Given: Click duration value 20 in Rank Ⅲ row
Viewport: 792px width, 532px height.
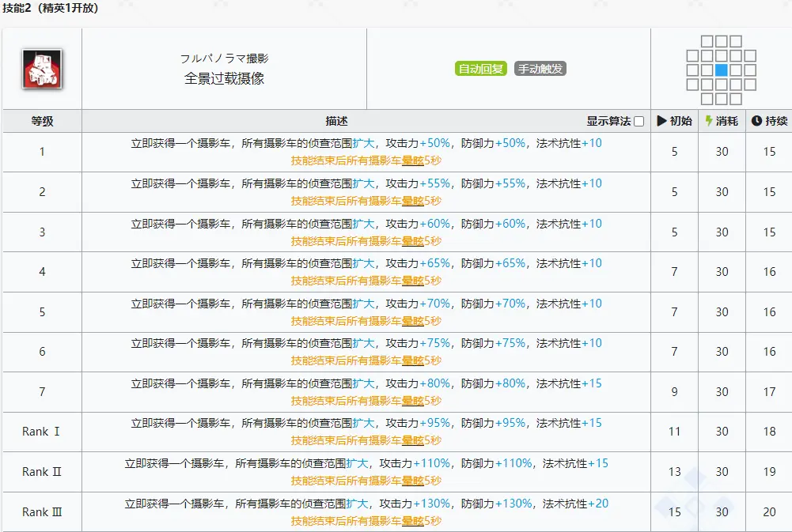Looking at the screenshot, I should 769,511.
